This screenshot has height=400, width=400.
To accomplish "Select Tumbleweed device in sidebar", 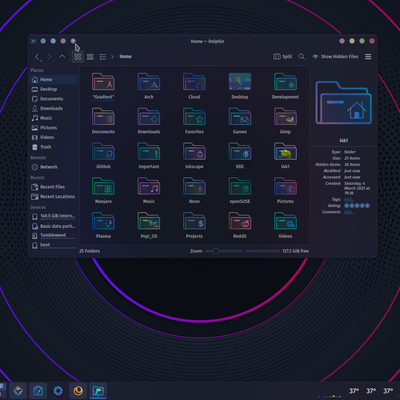I will [53, 235].
